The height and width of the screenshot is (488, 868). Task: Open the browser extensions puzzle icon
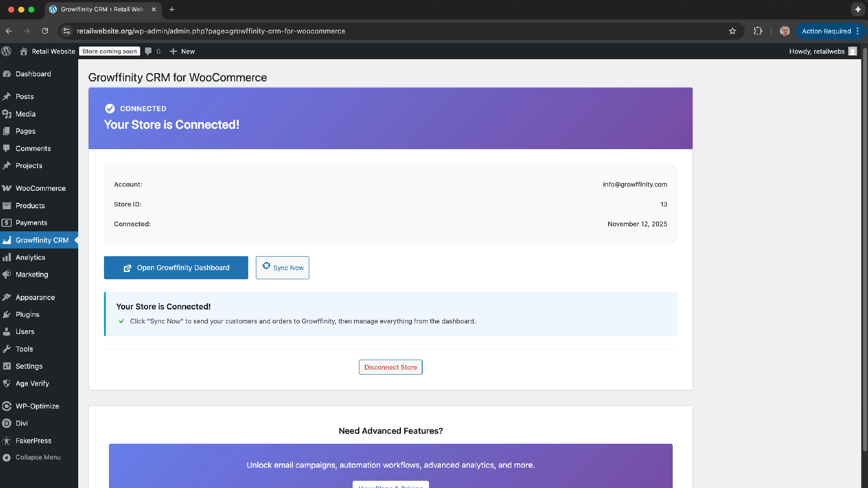(x=758, y=31)
